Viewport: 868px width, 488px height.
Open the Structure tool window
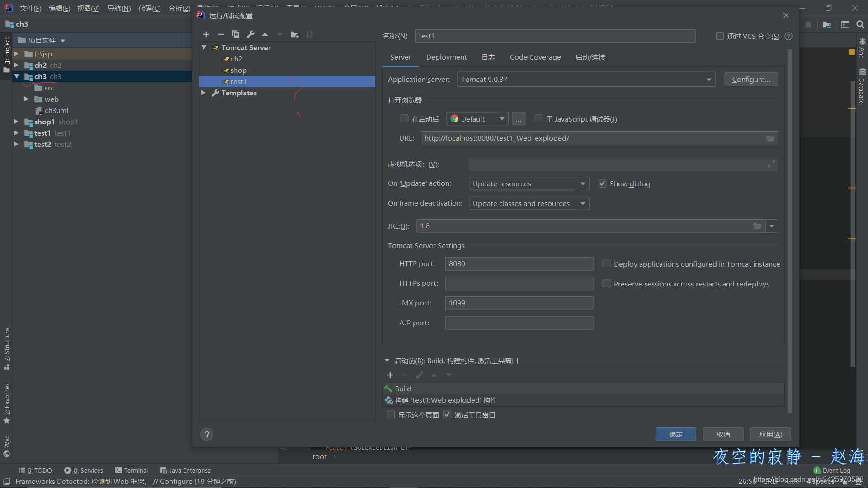(7, 348)
